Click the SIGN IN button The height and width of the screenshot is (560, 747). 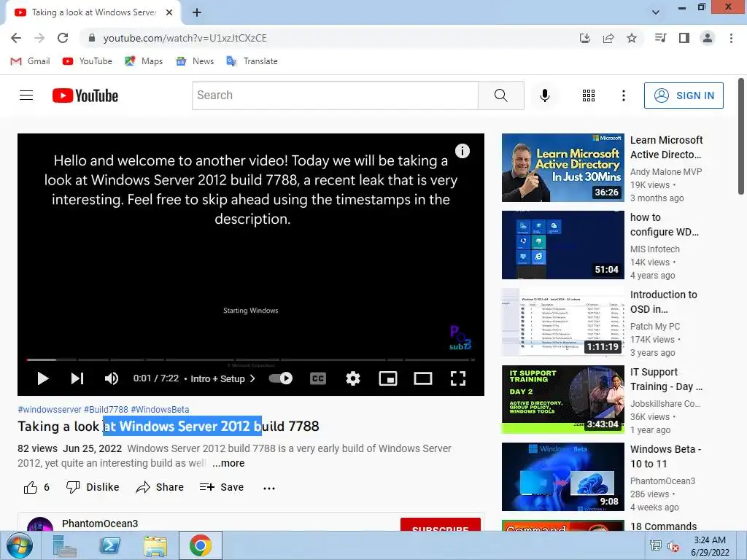pos(684,96)
